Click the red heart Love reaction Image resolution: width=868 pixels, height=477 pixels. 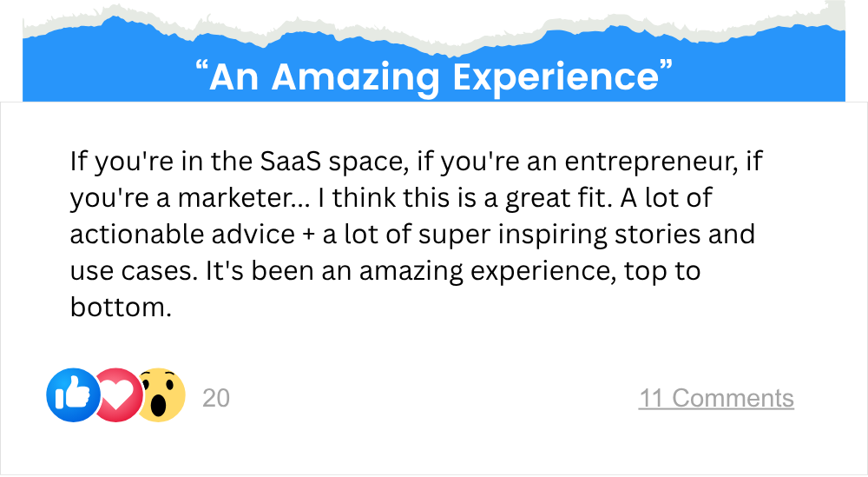[x=115, y=398]
